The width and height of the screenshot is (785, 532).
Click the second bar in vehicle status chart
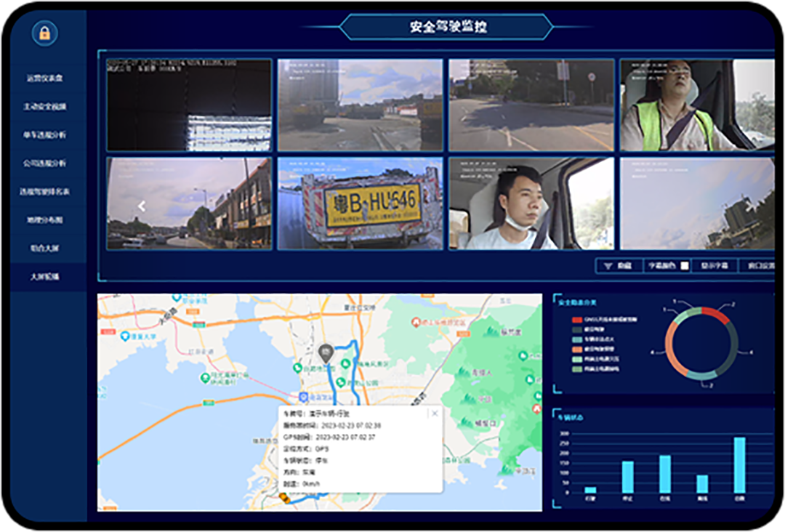pyautogui.click(x=628, y=477)
